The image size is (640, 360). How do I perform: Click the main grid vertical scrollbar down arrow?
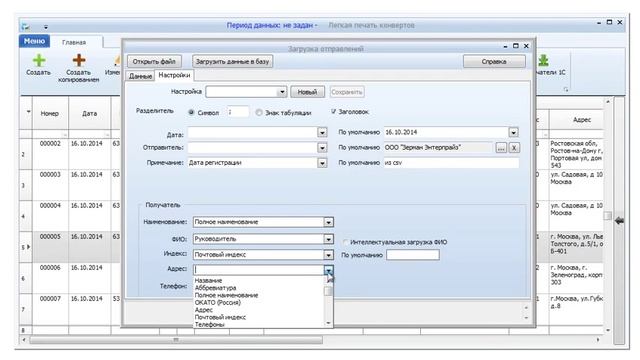pyautogui.click(x=608, y=330)
